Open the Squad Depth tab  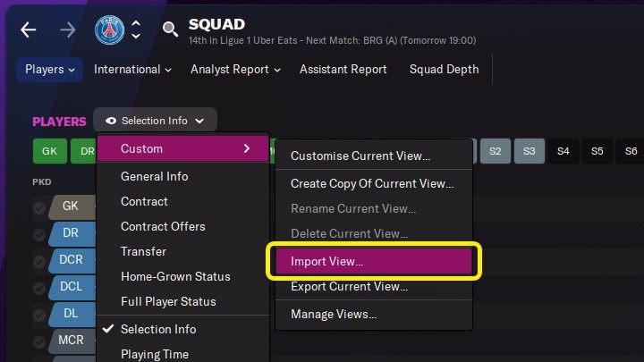click(444, 69)
